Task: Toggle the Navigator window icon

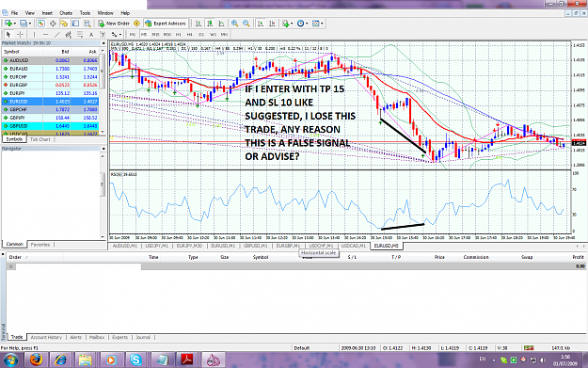Action: coord(64,24)
